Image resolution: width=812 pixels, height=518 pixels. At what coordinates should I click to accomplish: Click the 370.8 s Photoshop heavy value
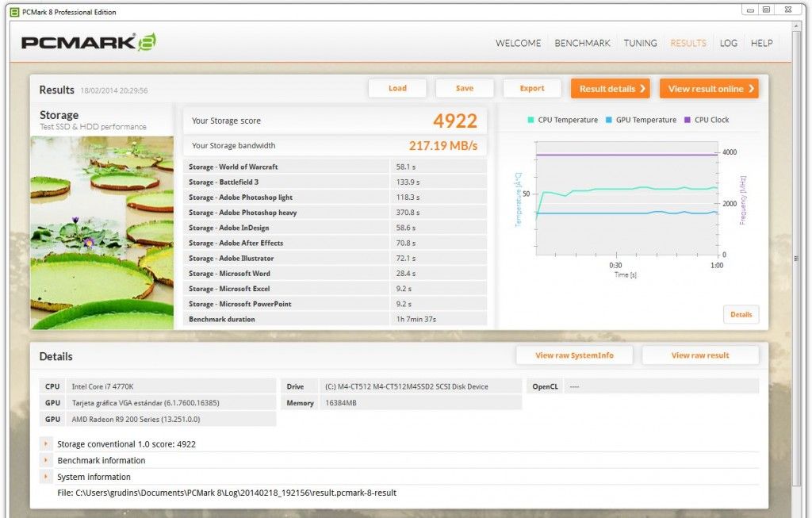tap(408, 213)
